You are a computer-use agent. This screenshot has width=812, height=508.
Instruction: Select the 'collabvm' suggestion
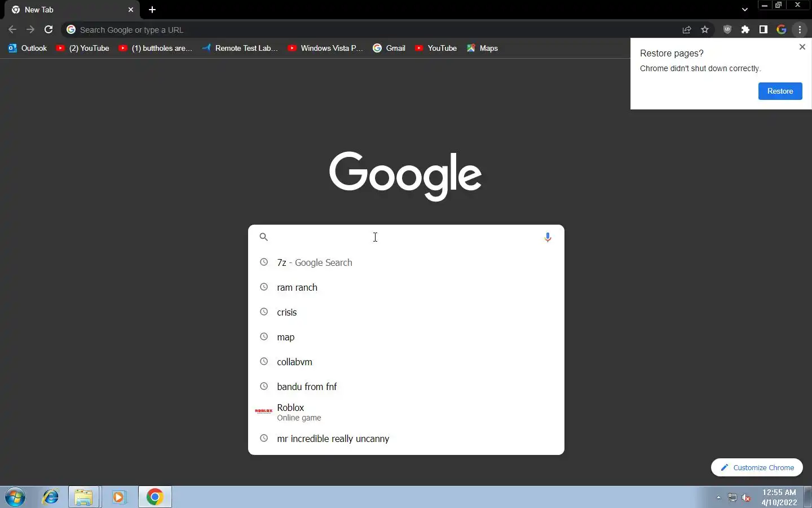pyautogui.click(x=406, y=362)
